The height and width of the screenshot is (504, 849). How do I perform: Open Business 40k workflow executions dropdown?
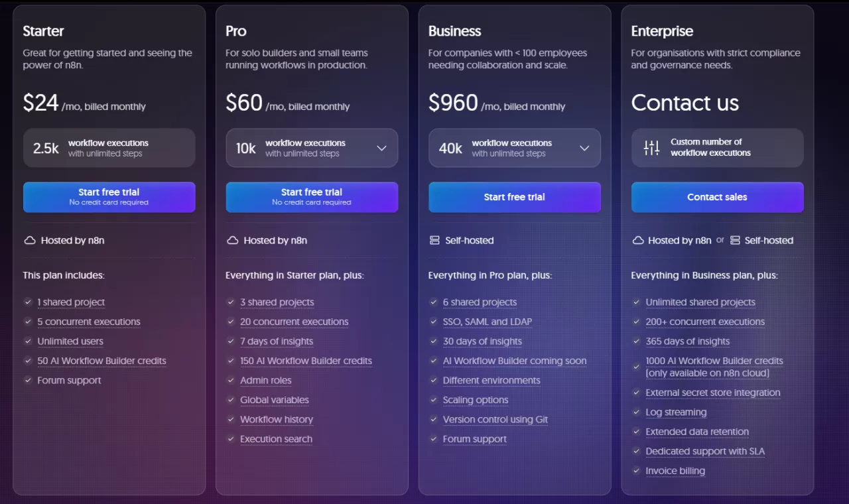point(584,148)
